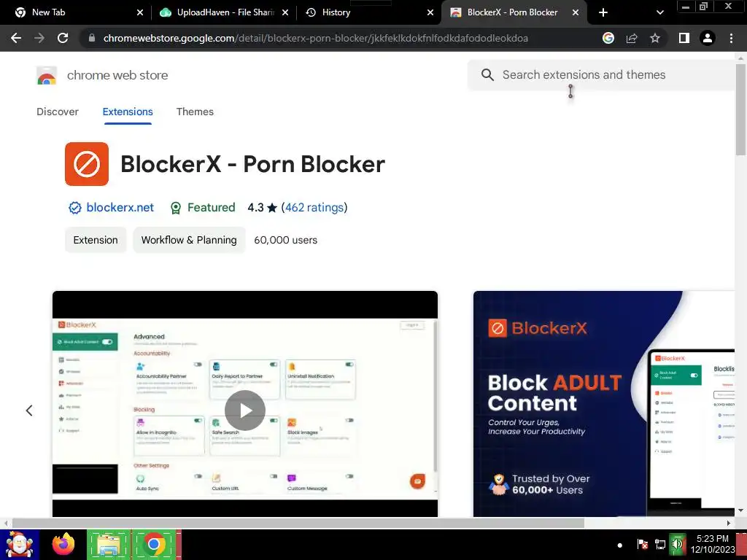Click the vertical page scrollbar
This screenshot has height=560, width=747.
[740, 109]
